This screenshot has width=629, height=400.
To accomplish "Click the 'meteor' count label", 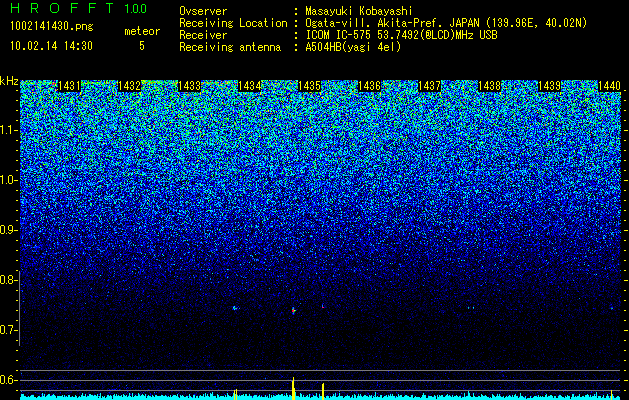I will coord(142,31).
